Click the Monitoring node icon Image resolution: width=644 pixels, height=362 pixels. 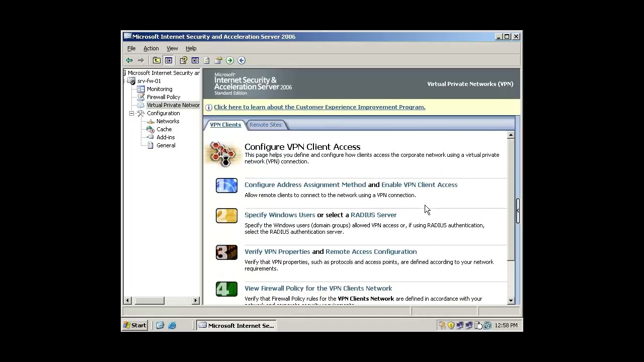[141, 89]
